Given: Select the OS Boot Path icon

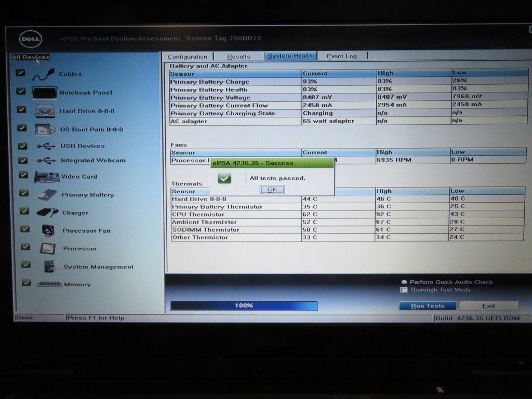Looking at the screenshot, I should tap(45, 129).
